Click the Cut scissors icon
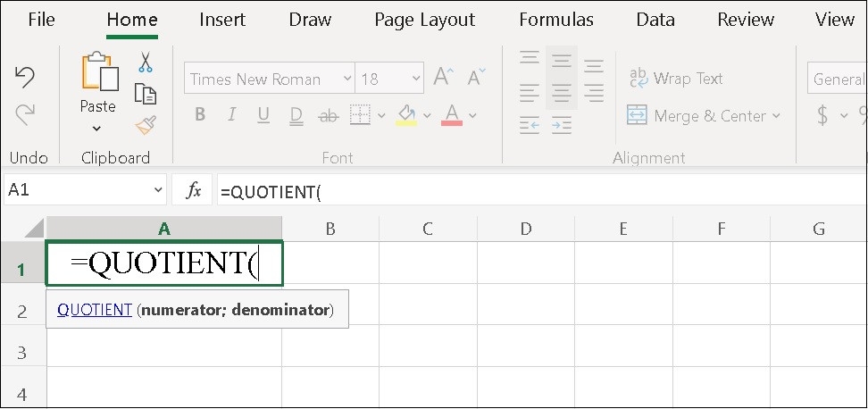 pos(145,62)
